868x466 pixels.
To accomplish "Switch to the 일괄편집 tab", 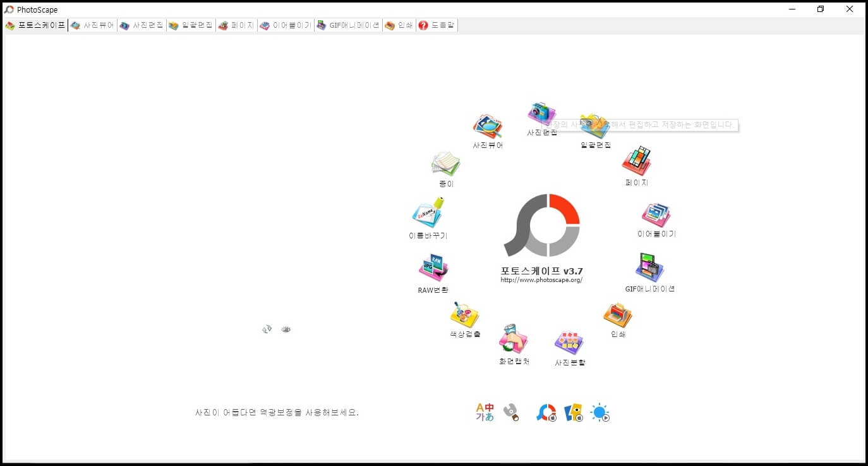I will pyautogui.click(x=191, y=25).
